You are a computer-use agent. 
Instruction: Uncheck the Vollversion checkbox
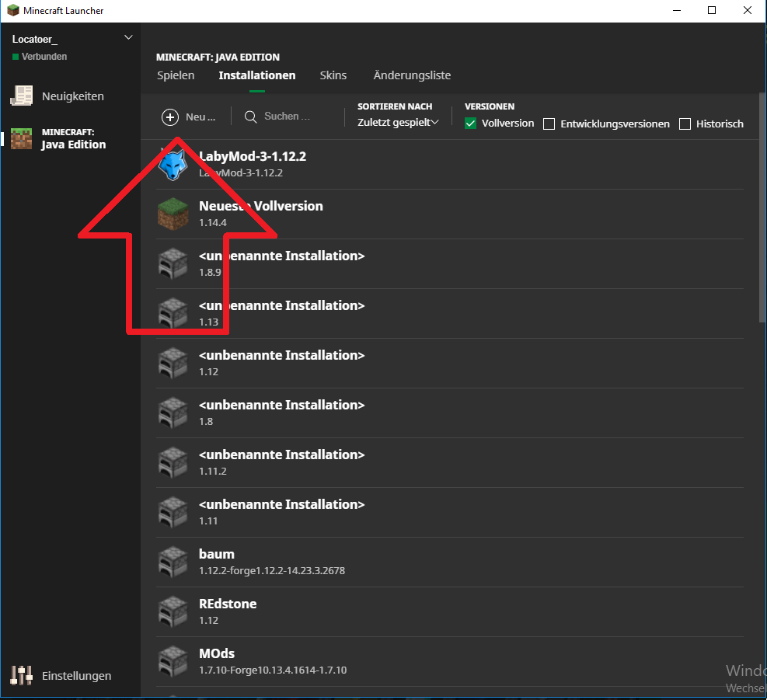(470, 124)
